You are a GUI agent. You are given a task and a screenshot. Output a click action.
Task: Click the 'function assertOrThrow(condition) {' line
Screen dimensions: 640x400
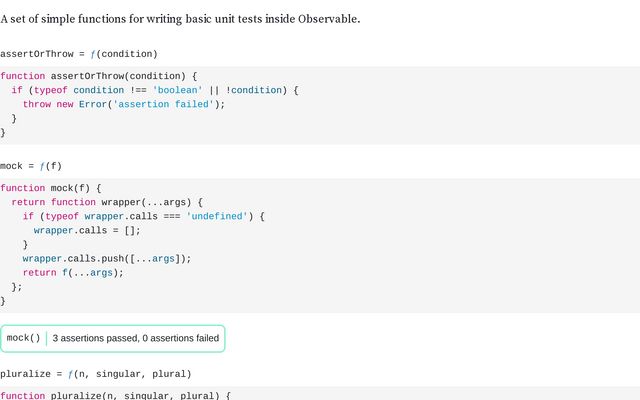point(99,76)
